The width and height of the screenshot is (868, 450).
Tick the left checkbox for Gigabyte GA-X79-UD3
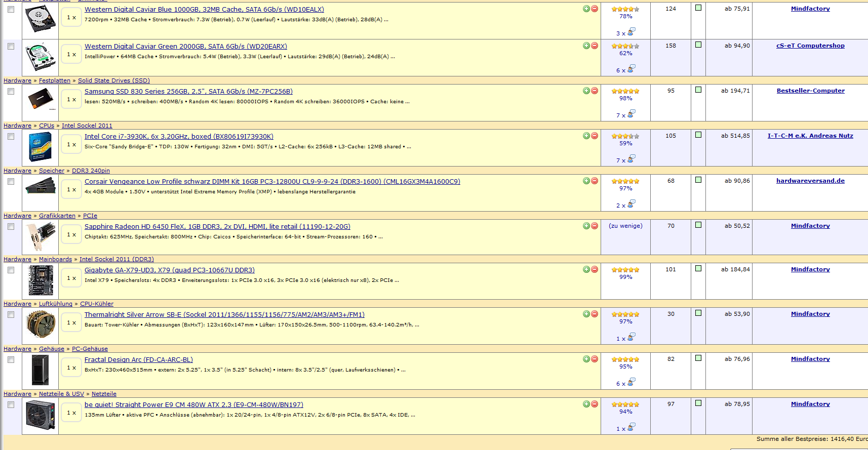[x=11, y=270]
